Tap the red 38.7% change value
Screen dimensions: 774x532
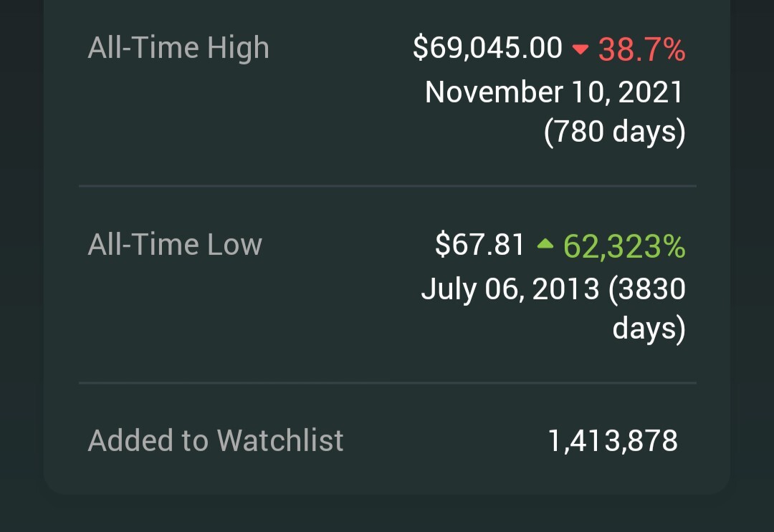click(641, 49)
